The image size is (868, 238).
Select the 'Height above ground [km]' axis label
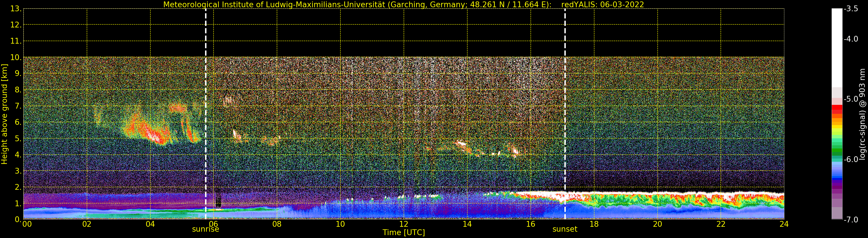tap(4, 114)
